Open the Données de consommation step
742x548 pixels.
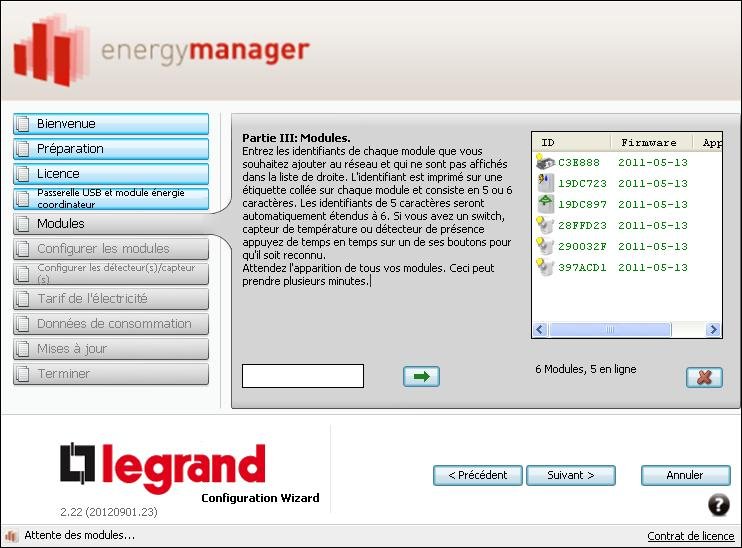point(111,324)
